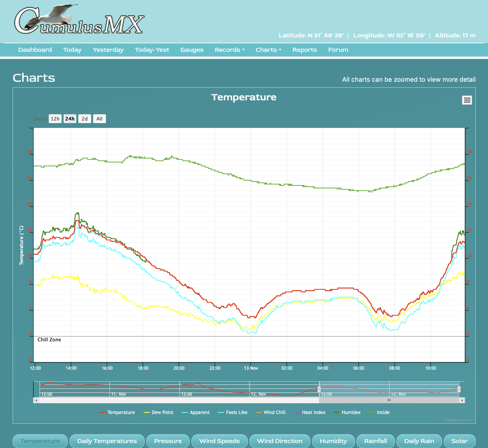
Task: Click the navigator right scroll arrow
Action: coord(462,400)
